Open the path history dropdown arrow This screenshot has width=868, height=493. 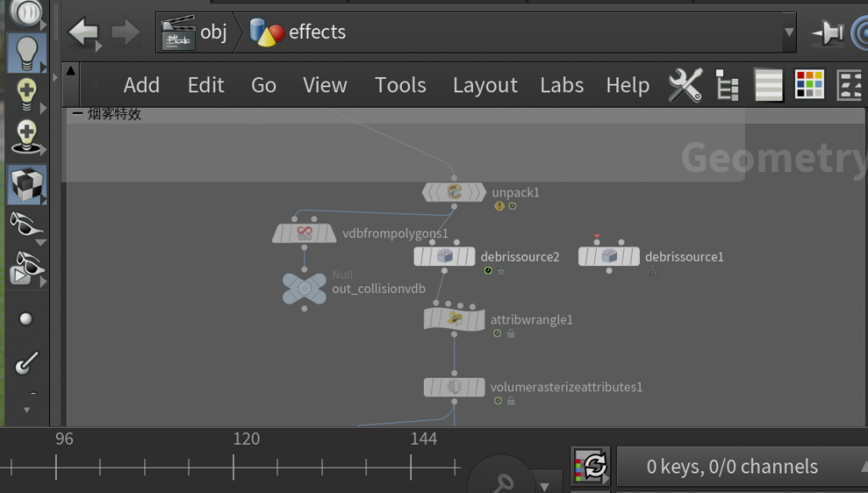tap(789, 32)
